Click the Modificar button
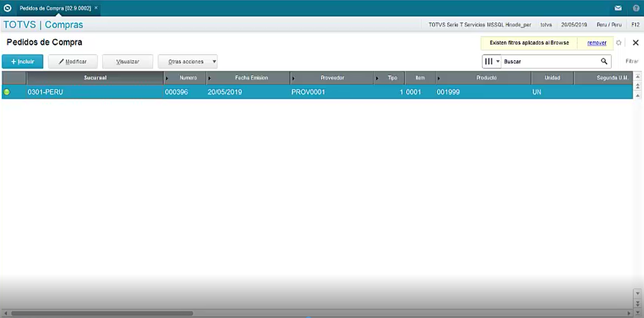644x318 pixels. 73,61
